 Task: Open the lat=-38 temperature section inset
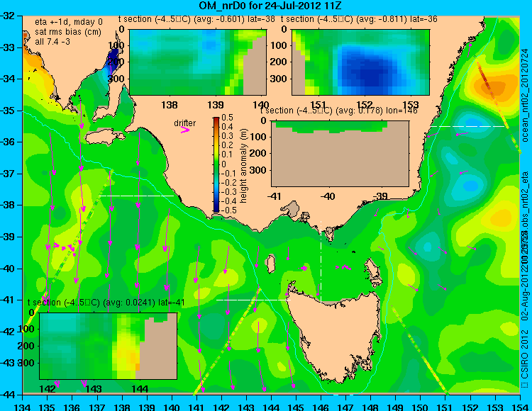tap(198, 62)
